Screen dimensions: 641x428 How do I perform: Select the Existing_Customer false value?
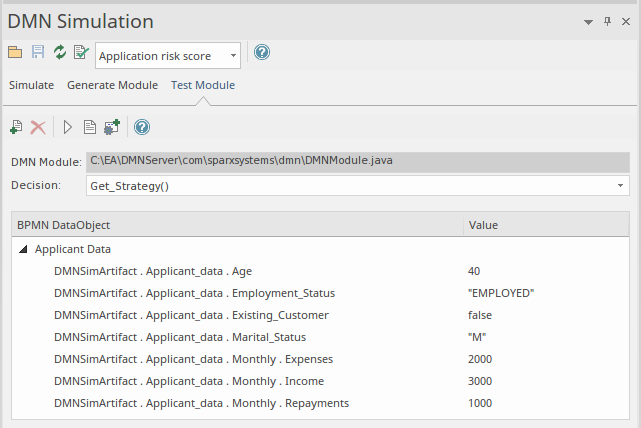(x=481, y=315)
